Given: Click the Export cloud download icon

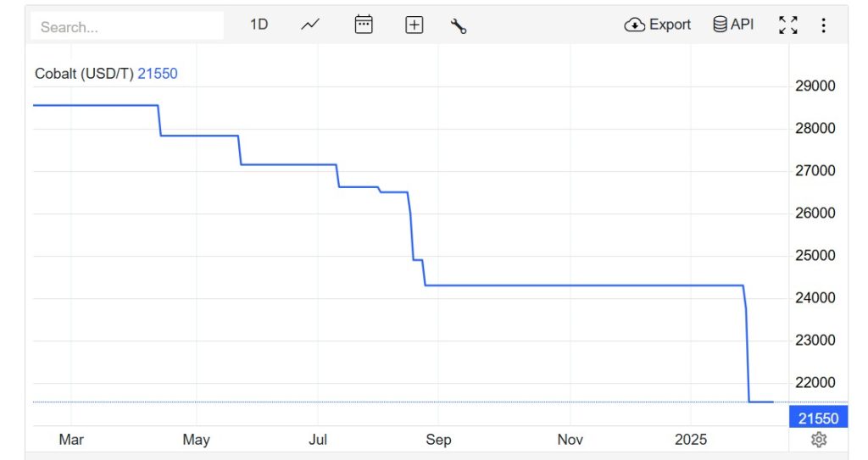Looking at the screenshot, I should point(634,25).
